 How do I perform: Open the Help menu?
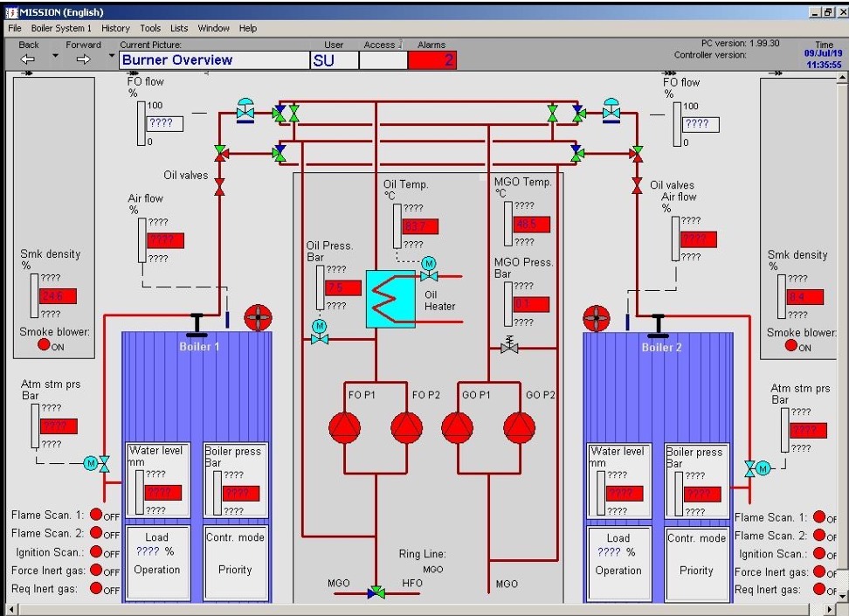click(248, 28)
